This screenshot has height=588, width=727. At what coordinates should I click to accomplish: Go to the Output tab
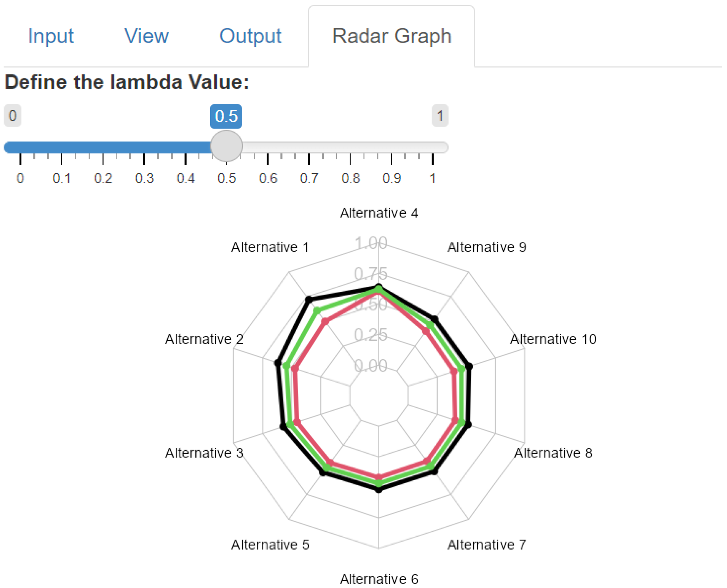pos(250,36)
